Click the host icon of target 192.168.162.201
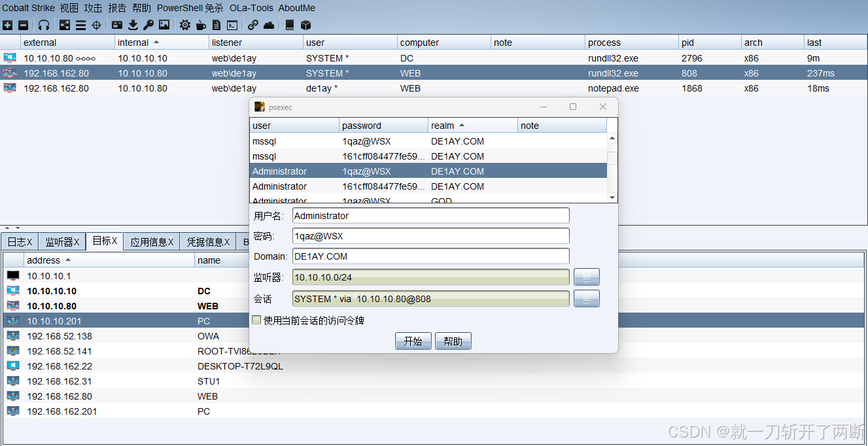Screen dimensions: 868x446 pos(13,411)
